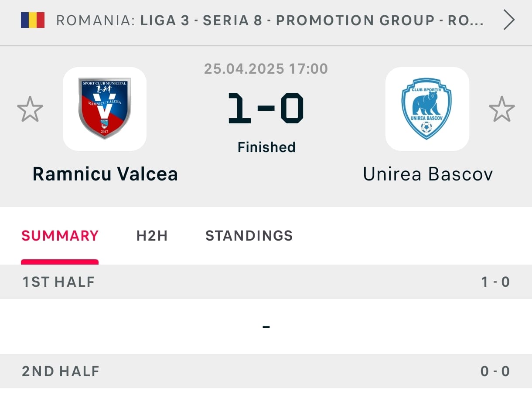Open the Ramnicu Valcea club crest
This screenshot has width=532, height=401.
click(105, 109)
